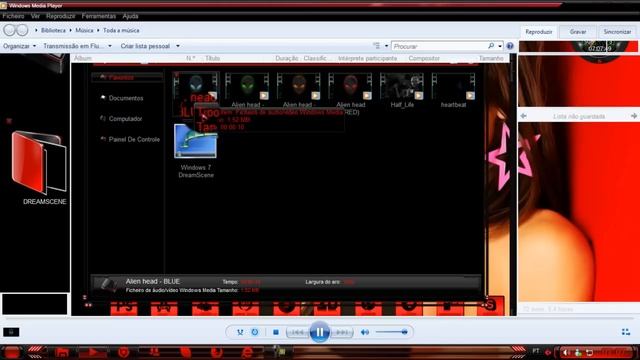The height and width of the screenshot is (360, 640).
Task: Click the left arrow beside Lista não guardada
Action: pyautogui.click(x=524, y=116)
